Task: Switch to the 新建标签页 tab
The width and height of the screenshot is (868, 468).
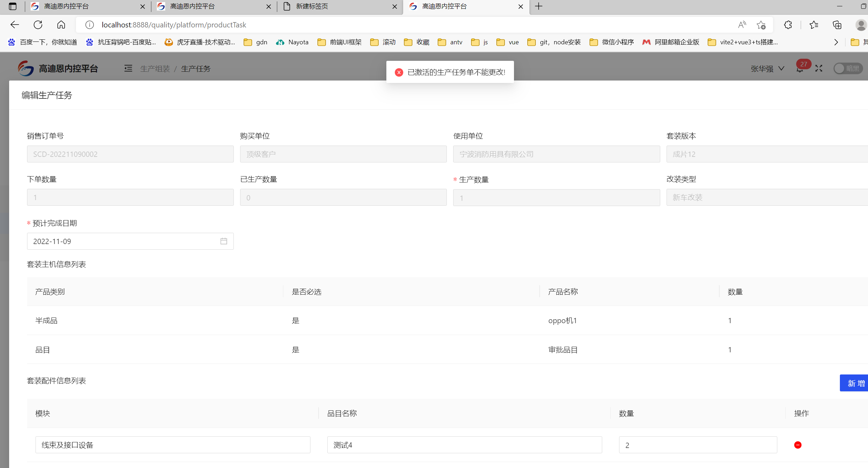Action: [x=340, y=6]
